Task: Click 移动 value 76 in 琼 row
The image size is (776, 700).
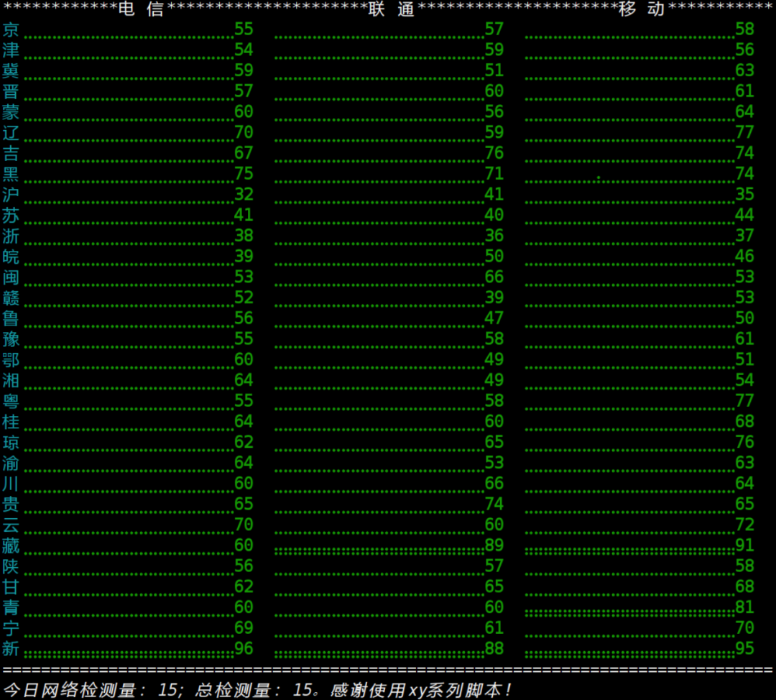Action: [x=744, y=442]
